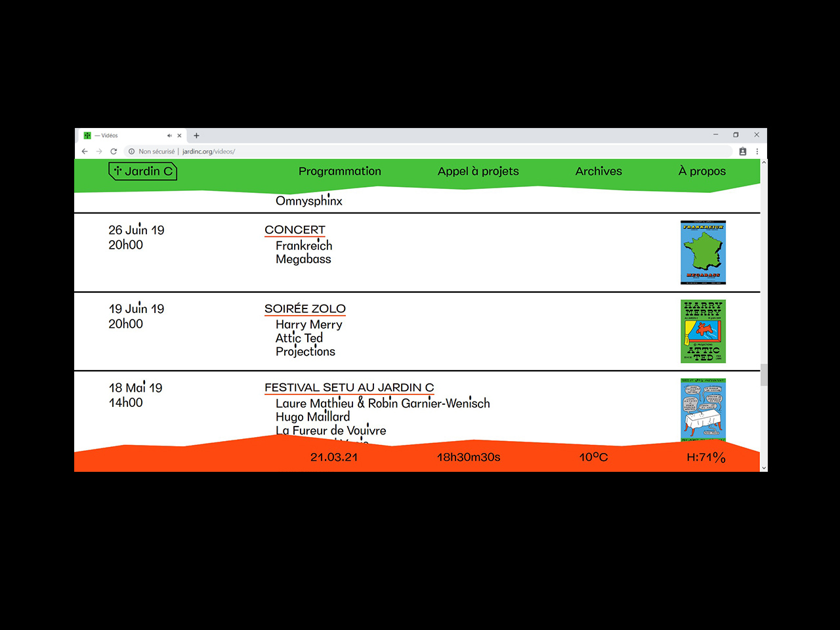Open the SOIRÉE ZOLO event

[304, 308]
